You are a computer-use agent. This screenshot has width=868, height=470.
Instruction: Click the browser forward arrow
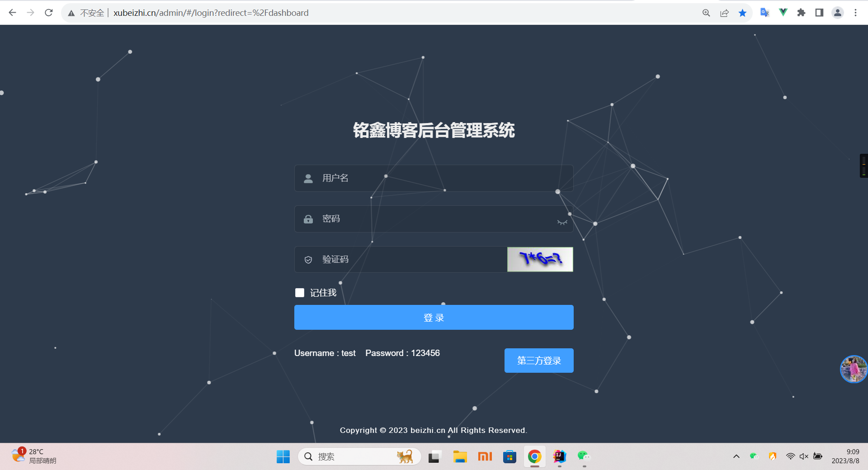(30, 13)
